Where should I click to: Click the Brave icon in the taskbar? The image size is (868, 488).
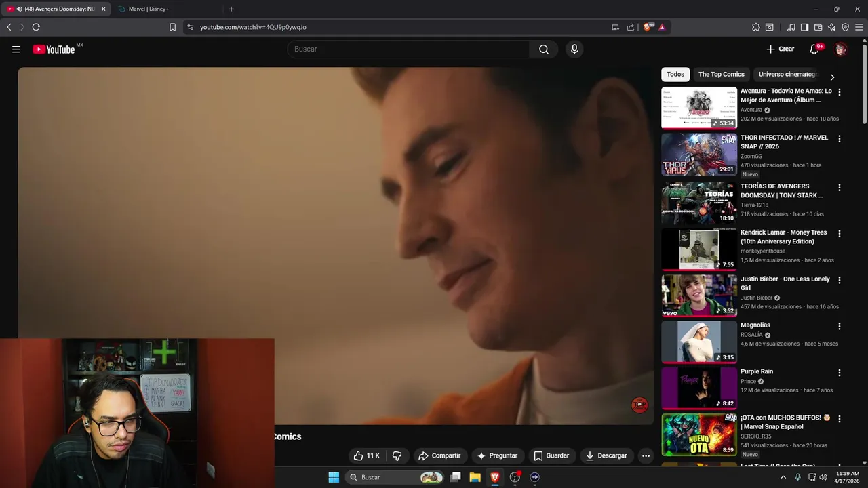(x=495, y=477)
